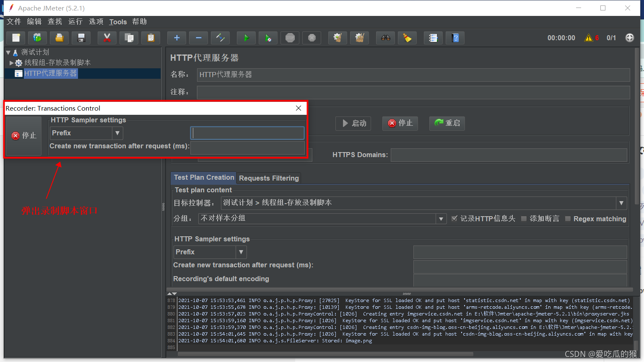The image size is (644, 362).
Task: Open the 查找 menu
Action: 55,22
